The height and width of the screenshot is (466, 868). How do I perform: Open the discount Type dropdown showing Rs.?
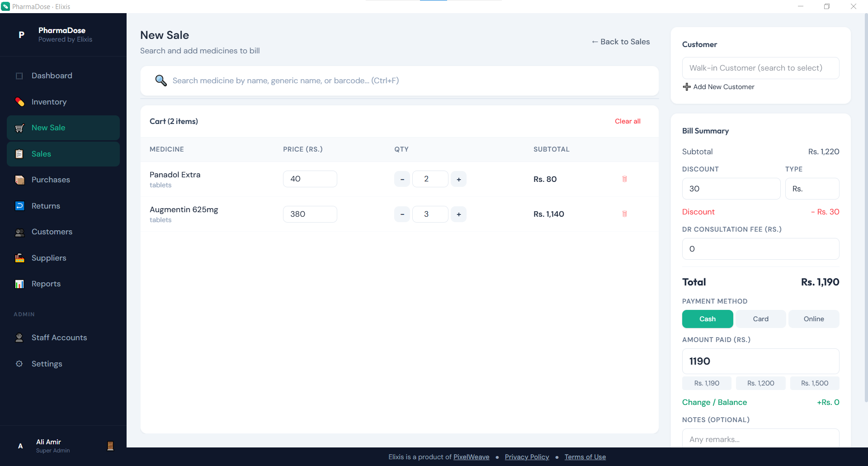[x=812, y=189]
